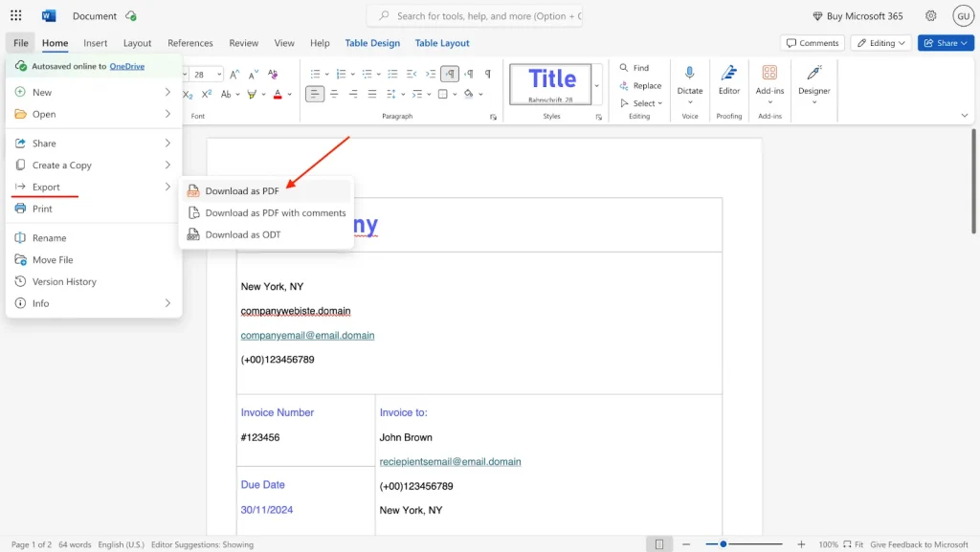Apply superscript formatting
The image size is (980, 552).
pyautogui.click(x=207, y=95)
